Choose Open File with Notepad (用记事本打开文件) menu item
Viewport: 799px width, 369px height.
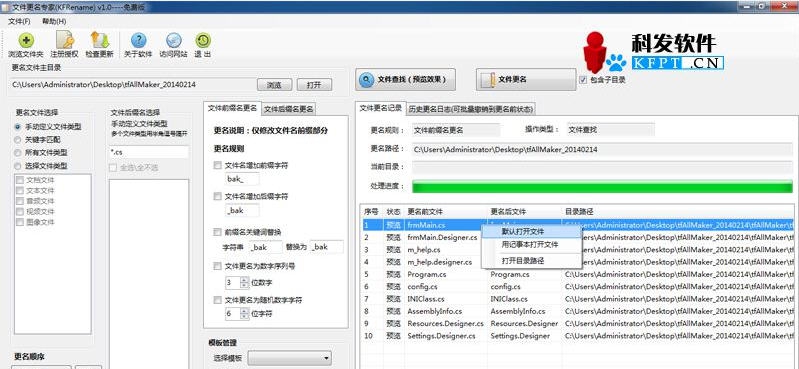[x=531, y=245]
